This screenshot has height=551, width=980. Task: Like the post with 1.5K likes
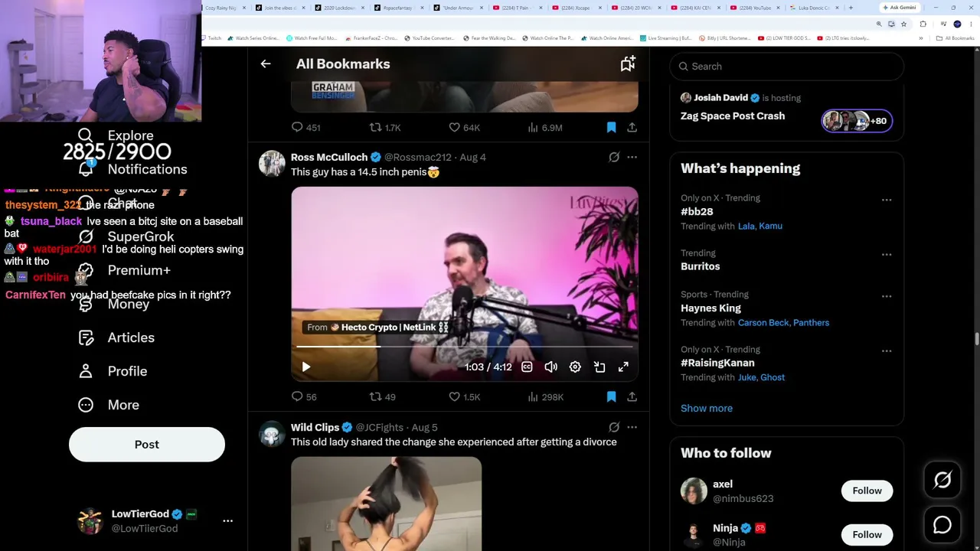coord(464,397)
